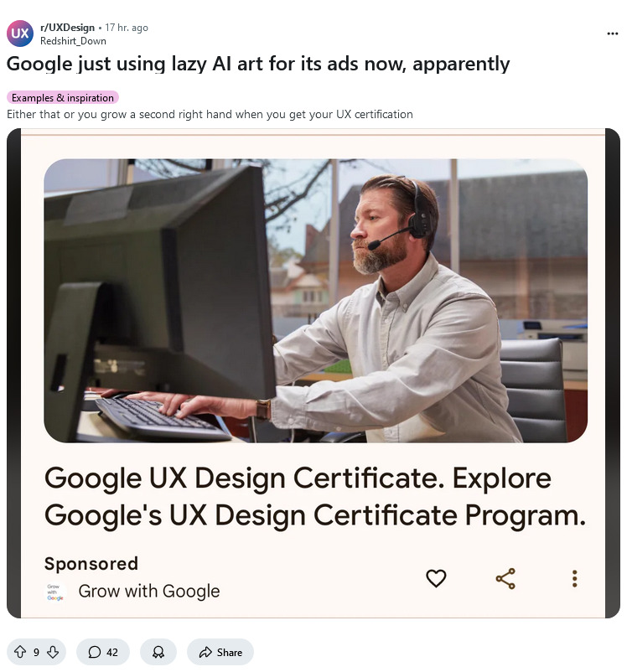Click the Grow with Google logo icon

(x=54, y=592)
